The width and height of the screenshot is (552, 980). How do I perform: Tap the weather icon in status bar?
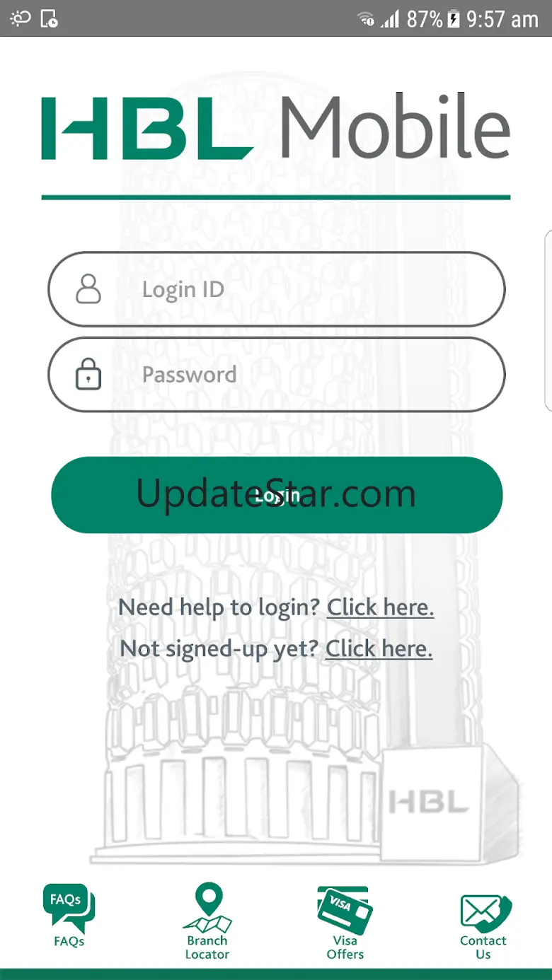tap(21, 18)
